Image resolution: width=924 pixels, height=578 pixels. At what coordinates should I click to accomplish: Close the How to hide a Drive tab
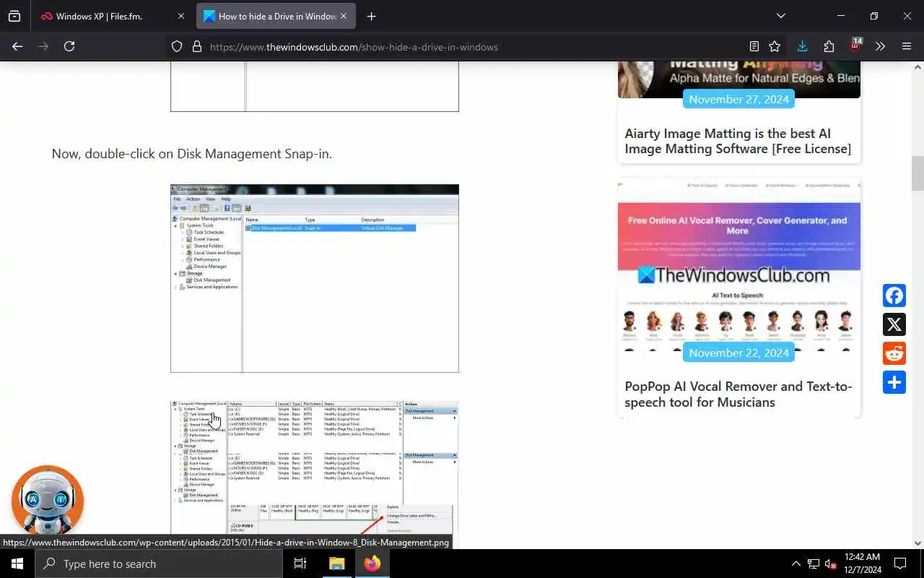coord(344,16)
